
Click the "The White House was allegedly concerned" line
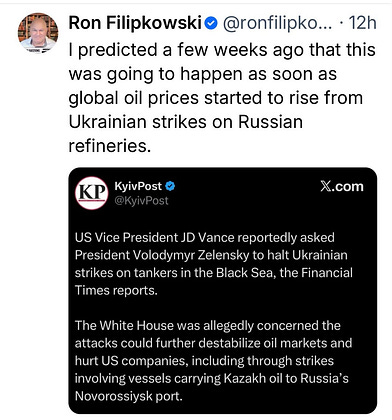pos(208,326)
